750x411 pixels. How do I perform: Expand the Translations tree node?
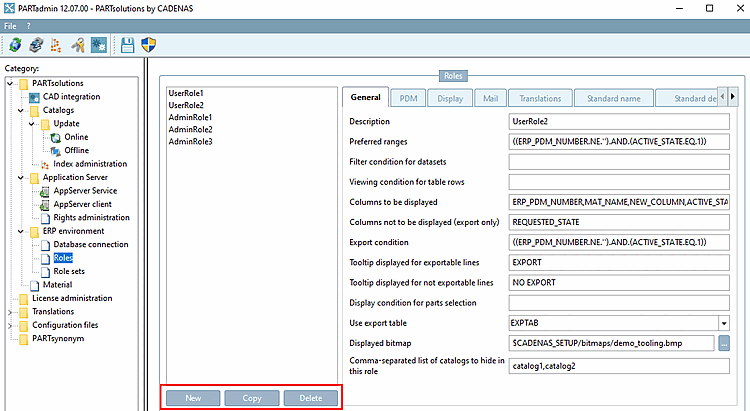[10, 312]
